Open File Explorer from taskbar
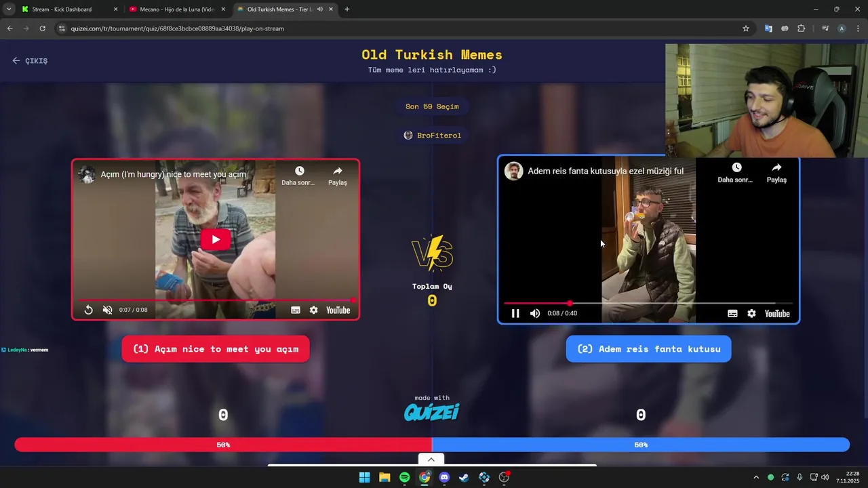This screenshot has height=488, width=868. pyautogui.click(x=384, y=477)
